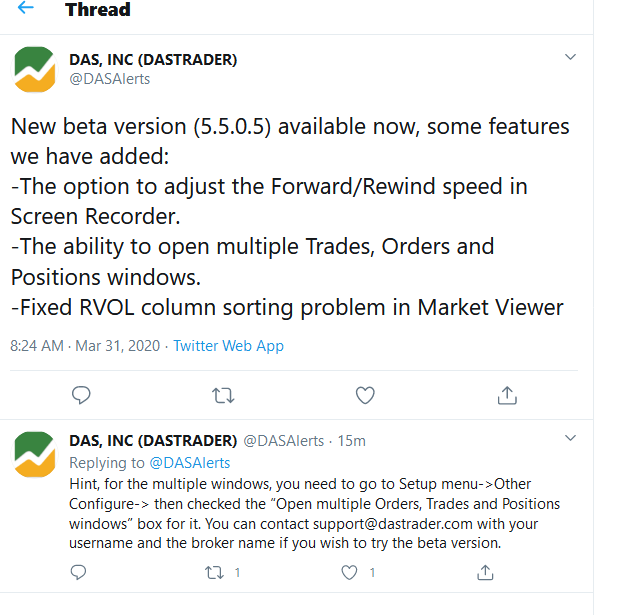Click the main tweet's DAS profile avatar
The width and height of the screenshot is (620, 615).
pyautogui.click(x=35, y=69)
